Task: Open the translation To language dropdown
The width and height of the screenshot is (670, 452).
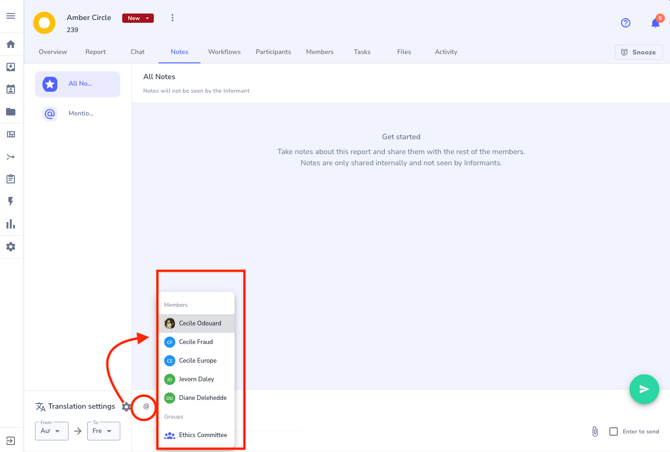Action: pyautogui.click(x=103, y=431)
